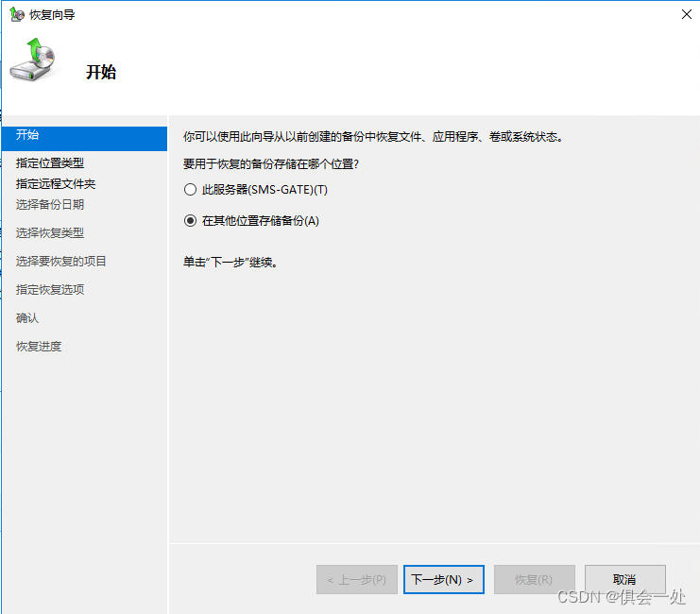700x614 pixels.
Task: Select 恢复进度 step in sidebar
Action: 39,346
